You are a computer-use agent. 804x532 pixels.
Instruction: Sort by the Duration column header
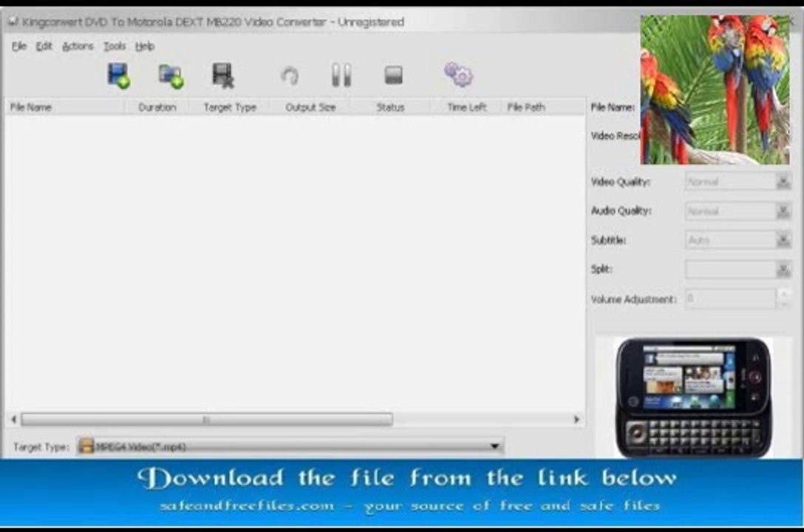click(157, 107)
